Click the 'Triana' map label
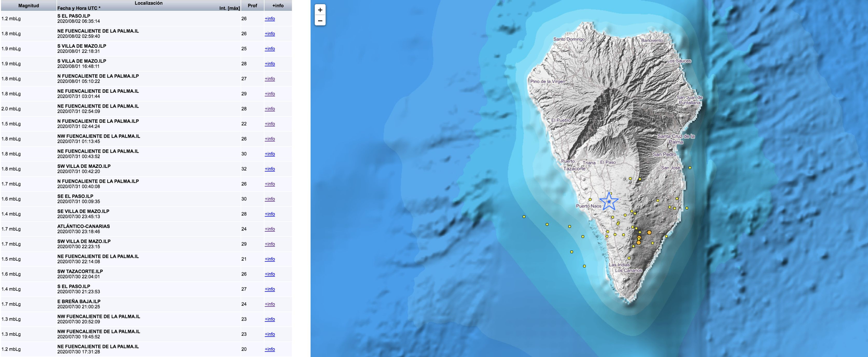The image size is (868, 357). 589,163
